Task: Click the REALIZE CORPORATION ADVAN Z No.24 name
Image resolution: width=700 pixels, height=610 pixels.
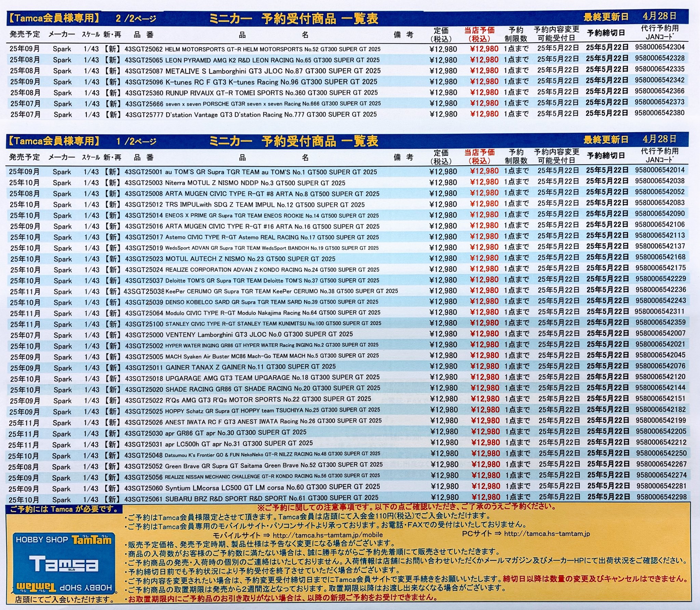Action: click(272, 270)
